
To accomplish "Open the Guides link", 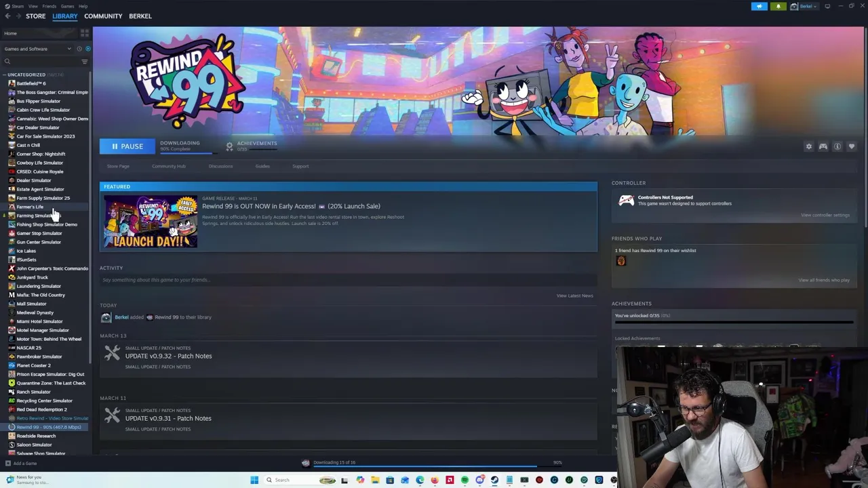I will coord(262,166).
